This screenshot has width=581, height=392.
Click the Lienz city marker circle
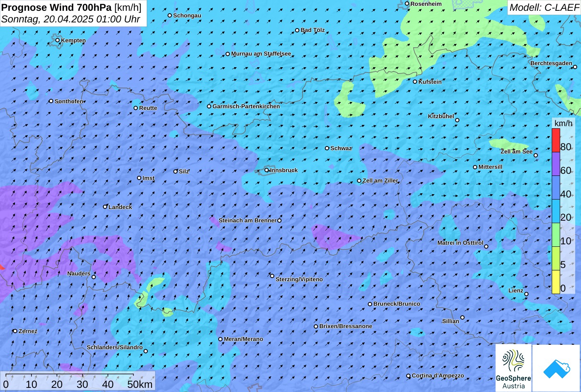(526, 294)
